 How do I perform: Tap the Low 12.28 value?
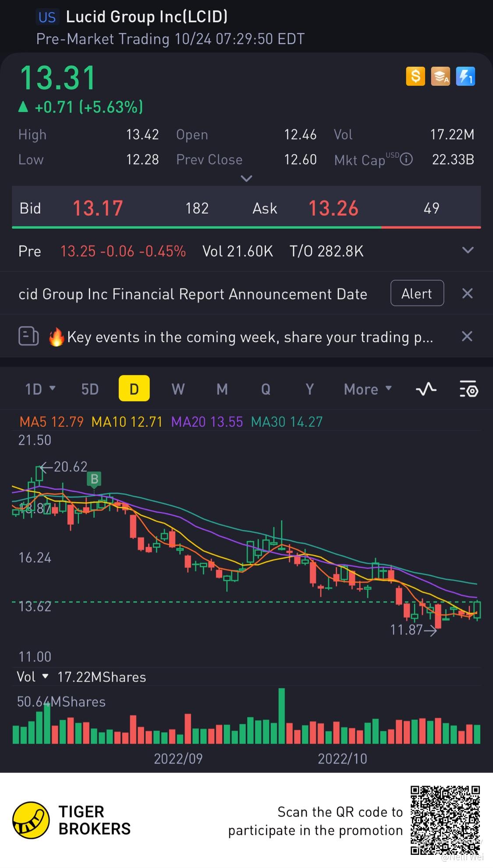(x=142, y=159)
